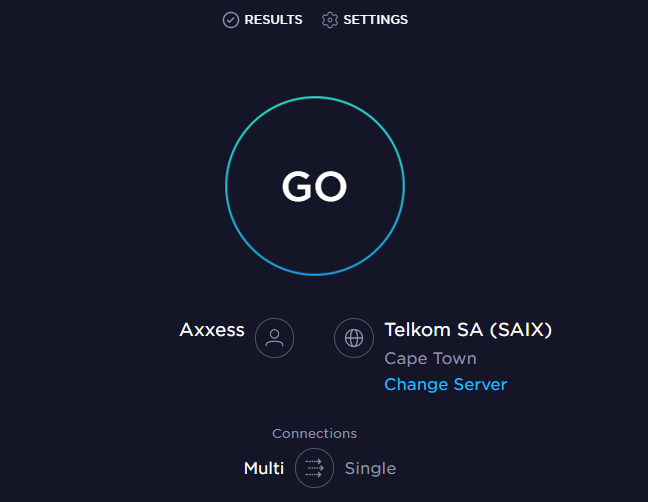
Task: Start the speed test with GO
Action: click(x=315, y=186)
